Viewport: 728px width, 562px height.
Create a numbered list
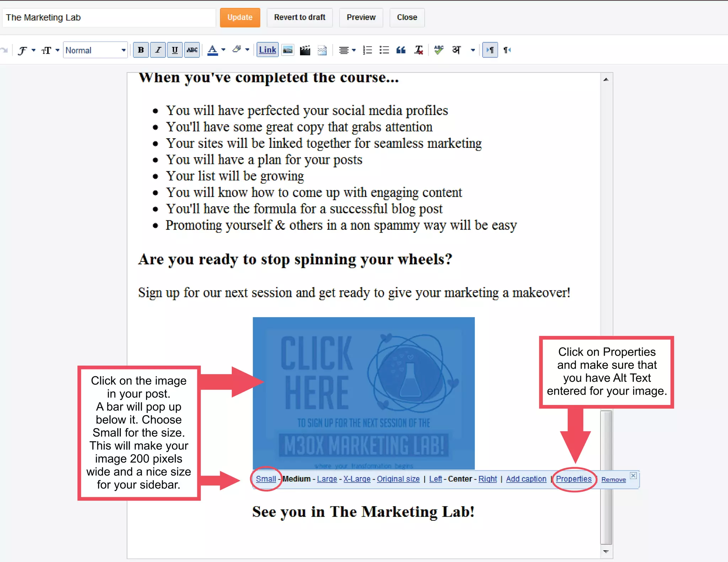(367, 50)
